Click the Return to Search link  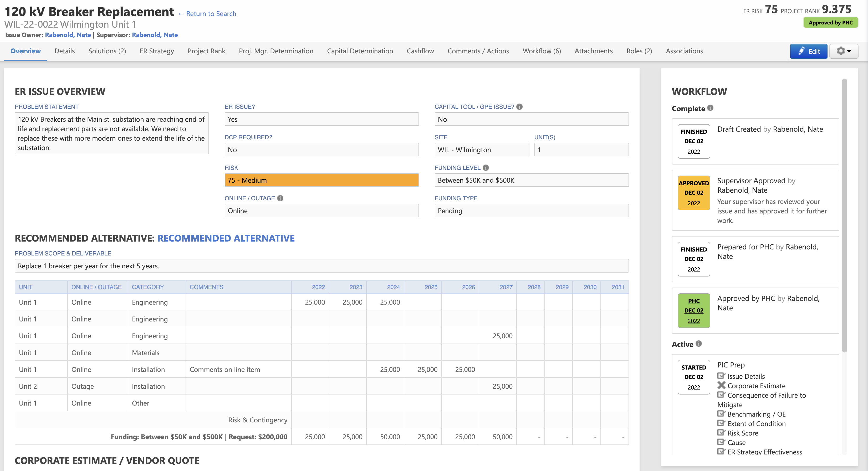point(207,14)
